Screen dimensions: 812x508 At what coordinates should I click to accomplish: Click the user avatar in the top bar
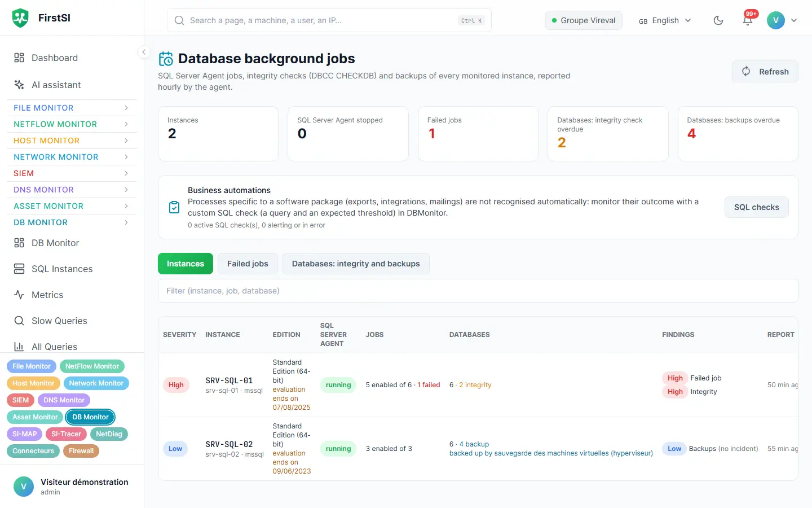(x=776, y=20)
